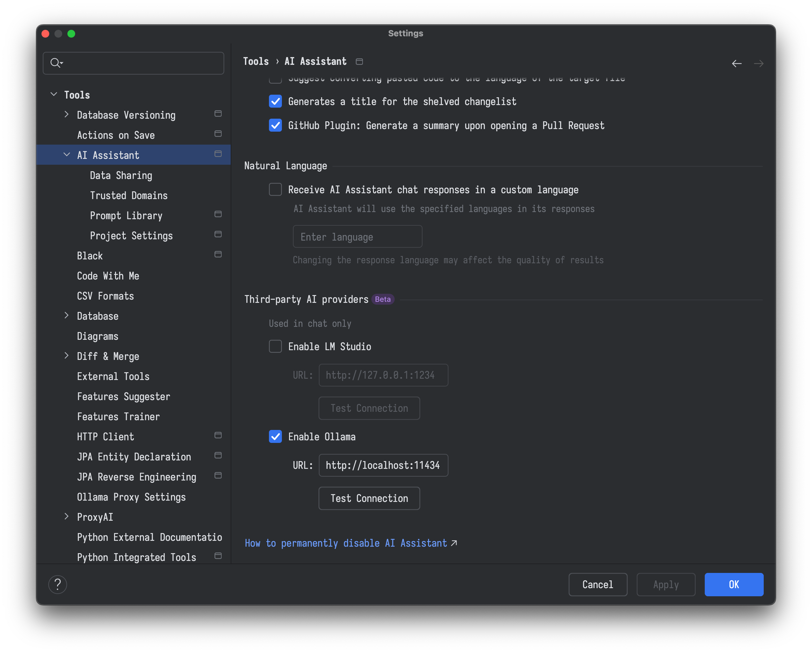Enable LM Studio
This screenshot has height=653, width=812.
(275, 346)
